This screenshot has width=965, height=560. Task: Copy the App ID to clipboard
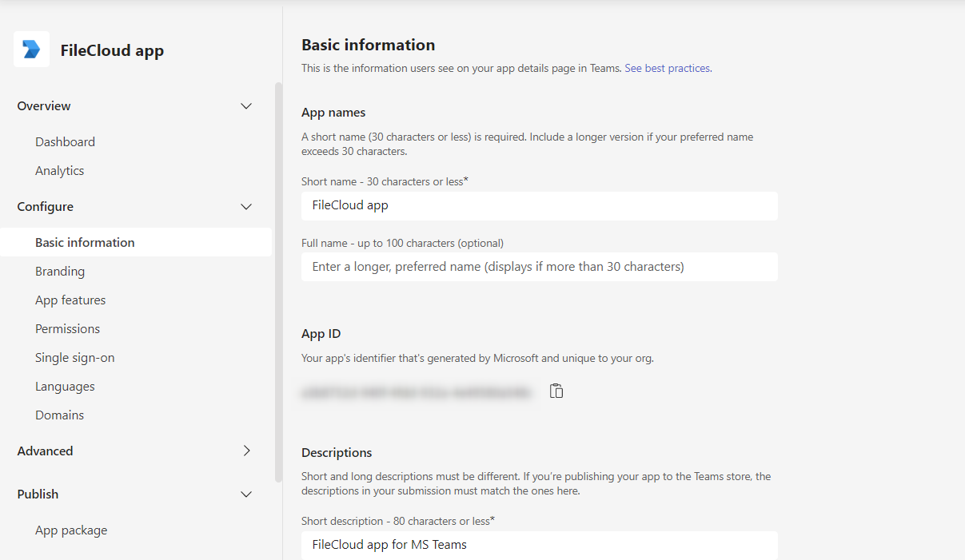click(x=556, y=391)
